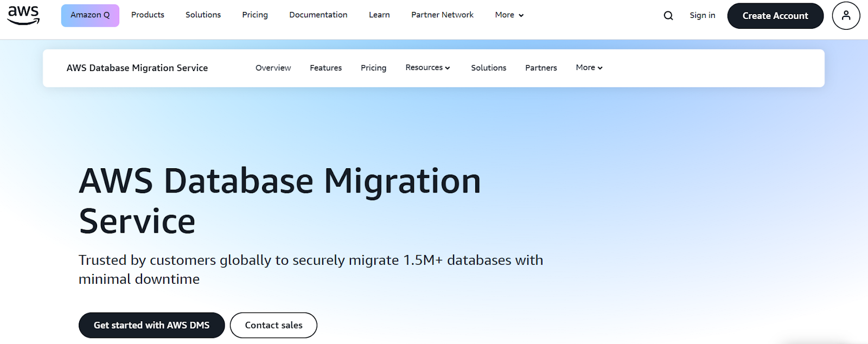This screenshot has width=868, height=344.
Task: Open the DMS Solutions tab
Action: point(489,68)
